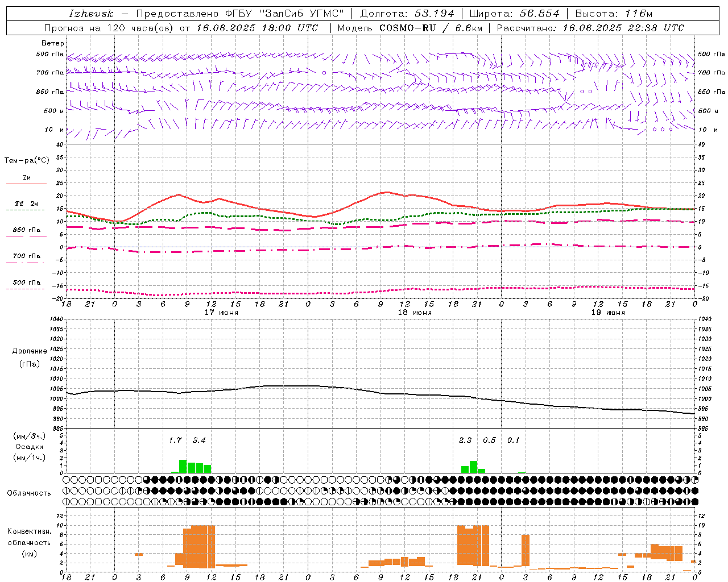Click the '3.4' precipitation total
The height and width of the screenshot is (582, 728).
pyautogui.click(x=199, y=440)
